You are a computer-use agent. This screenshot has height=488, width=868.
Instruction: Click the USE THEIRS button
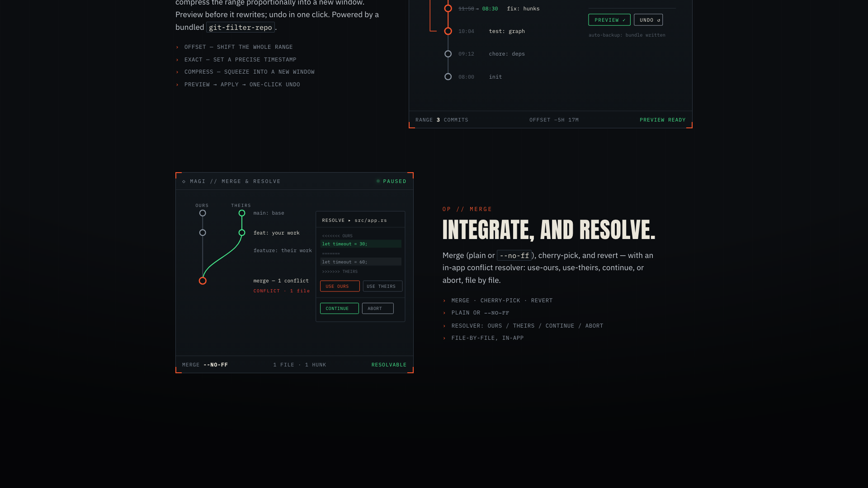(x=382, y=286)
